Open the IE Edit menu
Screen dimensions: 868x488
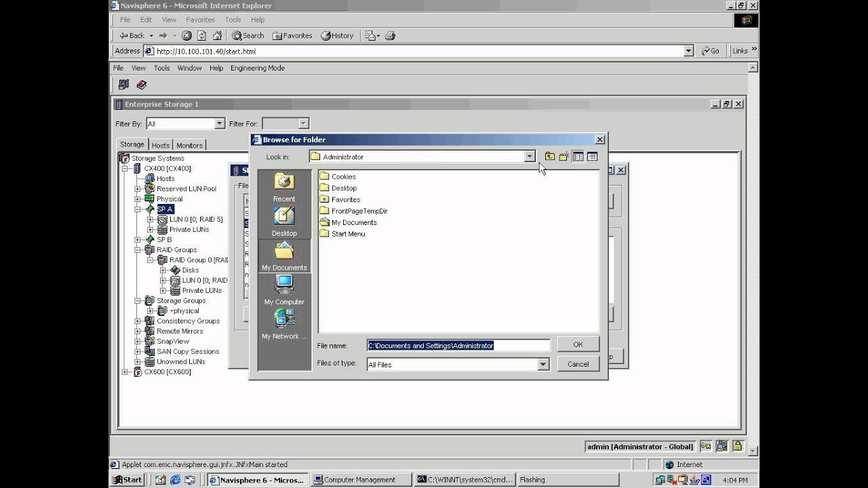pyautogui.click(x=146, y=20)
